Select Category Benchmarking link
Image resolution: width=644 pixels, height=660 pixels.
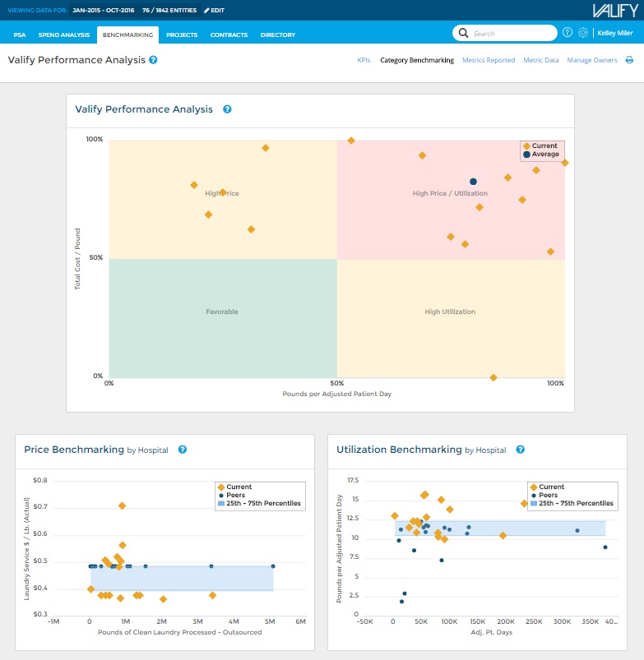[417, 60]
